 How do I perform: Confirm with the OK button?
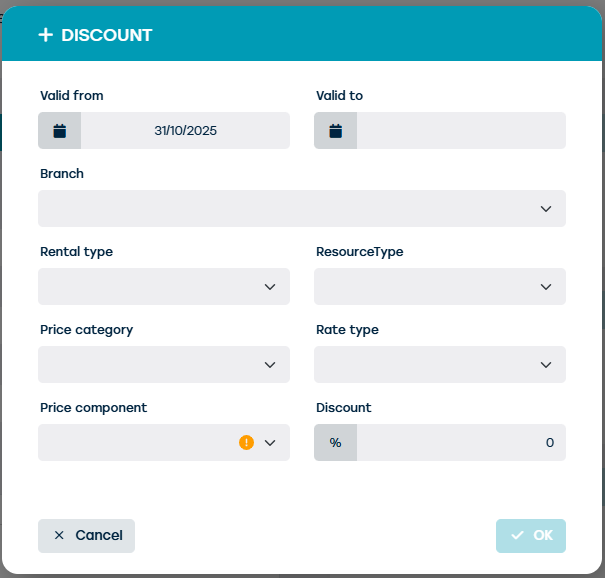click(531, 535)
